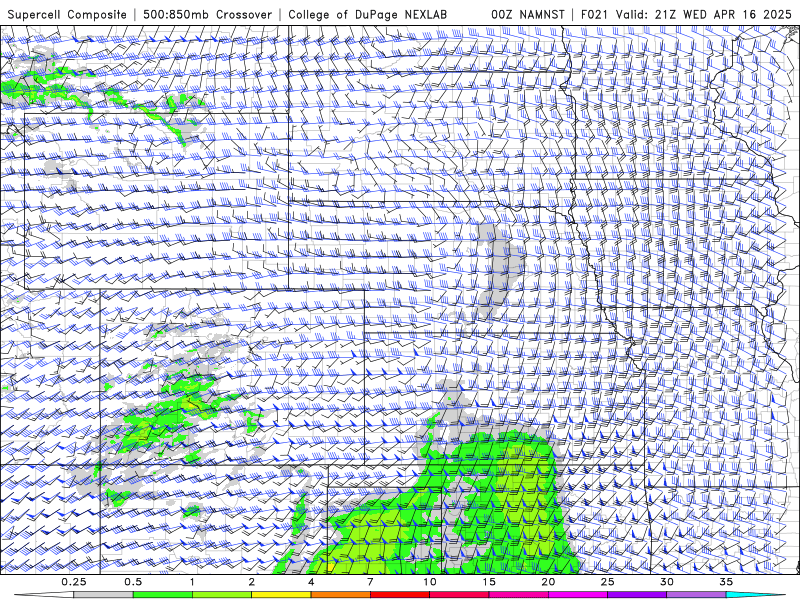Click the small yellow patch on the map
800x600 pixels.
(331, 566)
